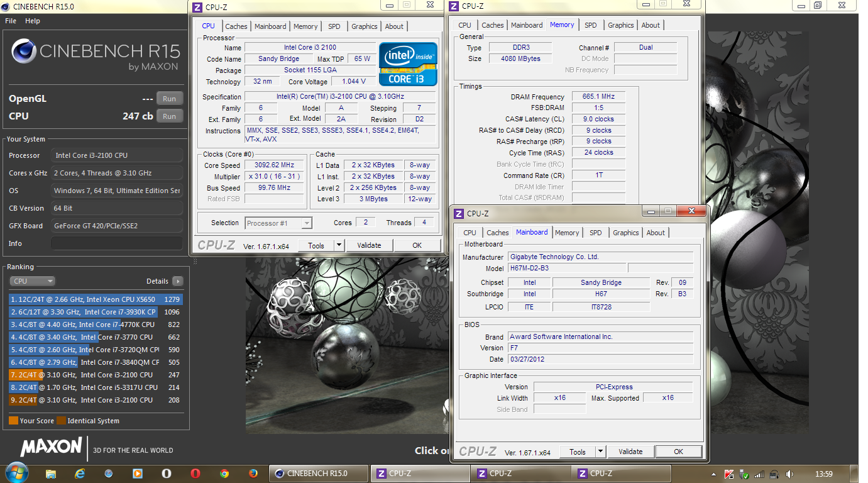868x483 pixels.
Task: Click Tools button in Mainboard window
Action: pos(578,452)
